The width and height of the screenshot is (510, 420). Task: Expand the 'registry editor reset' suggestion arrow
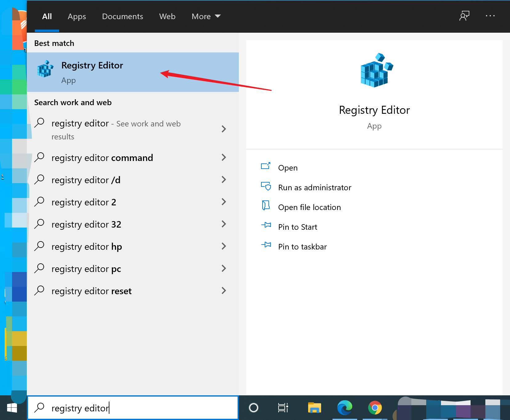click(224, 291)
